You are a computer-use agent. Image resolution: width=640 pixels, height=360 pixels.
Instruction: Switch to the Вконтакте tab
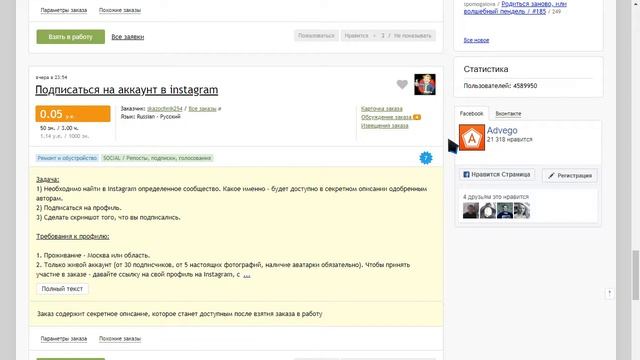tap(508, 113)
